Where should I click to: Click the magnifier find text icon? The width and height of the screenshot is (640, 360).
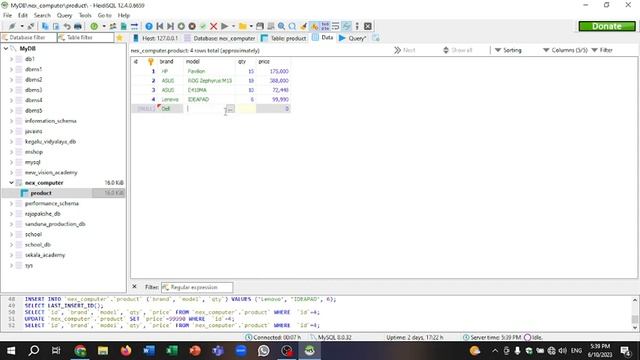click(x=282, y=26)
